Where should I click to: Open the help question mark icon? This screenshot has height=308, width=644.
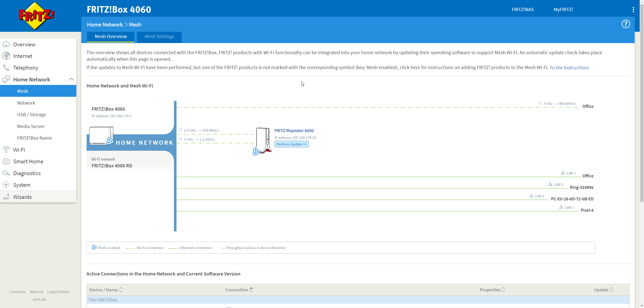click(626, 24)
